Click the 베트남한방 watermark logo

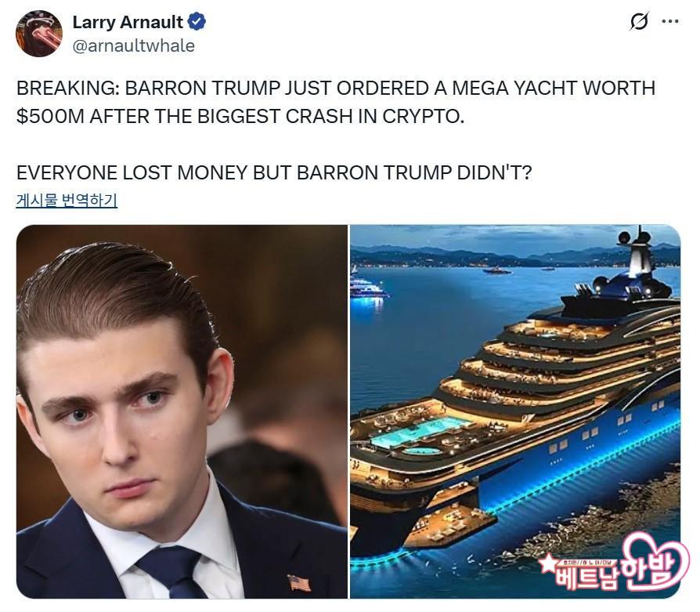pyautogui.click(x=613, y=563)
